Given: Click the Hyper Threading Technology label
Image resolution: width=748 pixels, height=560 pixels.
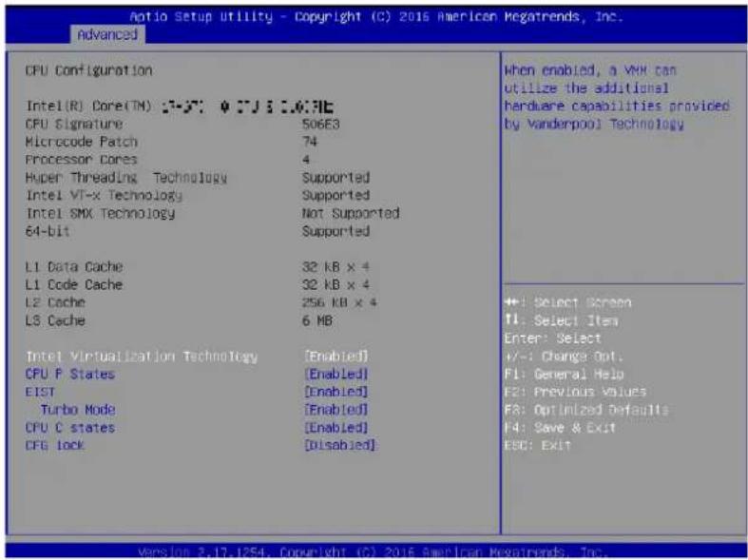Looking at the screenshot, I should 126,178.
